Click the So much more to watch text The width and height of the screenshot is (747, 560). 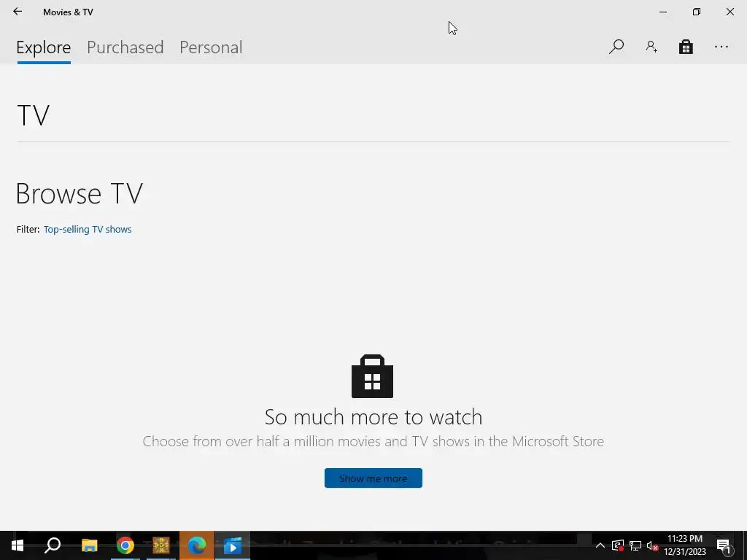(373, 417)
